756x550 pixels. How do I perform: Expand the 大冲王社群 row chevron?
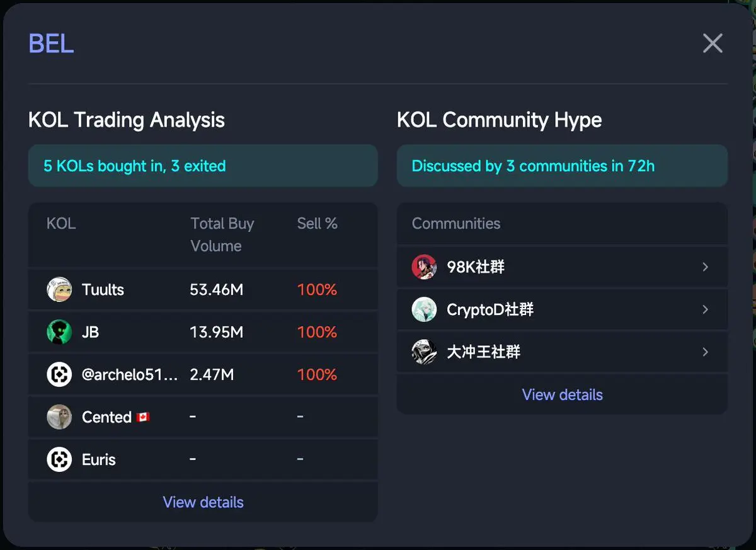tap(705, 352)
